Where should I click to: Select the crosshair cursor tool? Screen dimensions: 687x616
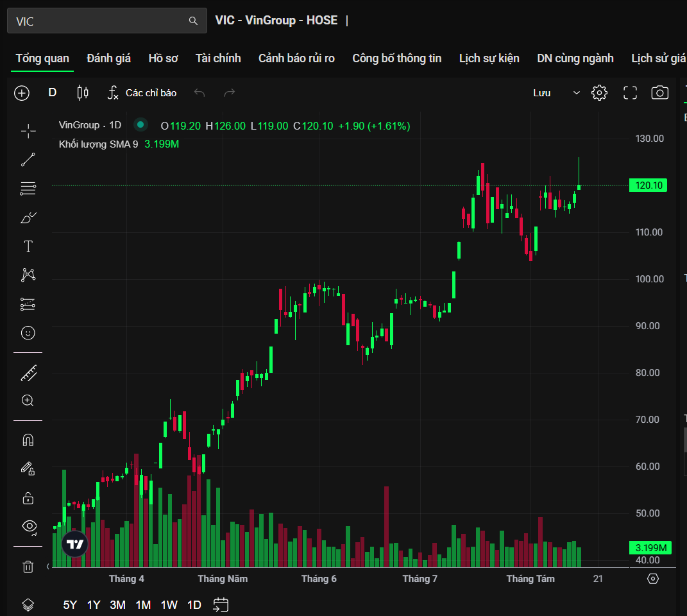[28, 131]
